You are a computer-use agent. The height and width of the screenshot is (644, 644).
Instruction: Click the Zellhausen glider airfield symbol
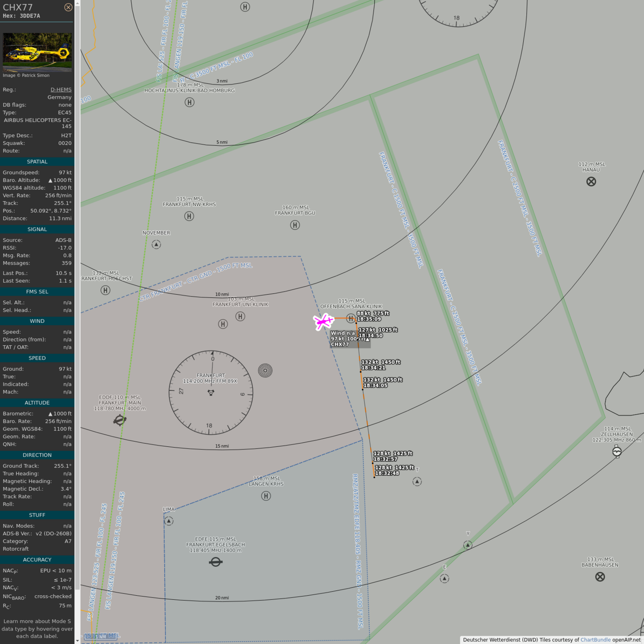point(617,452)
